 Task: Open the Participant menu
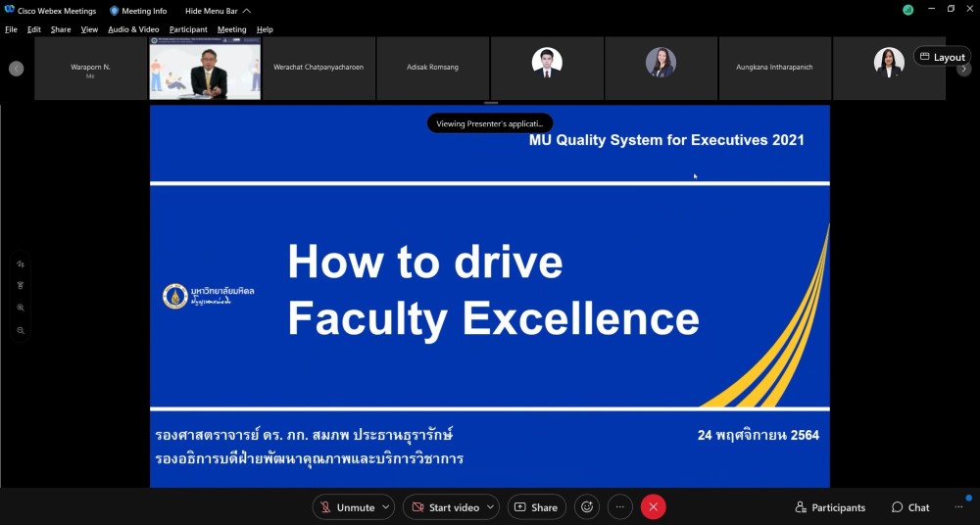(x=188, y=29)
